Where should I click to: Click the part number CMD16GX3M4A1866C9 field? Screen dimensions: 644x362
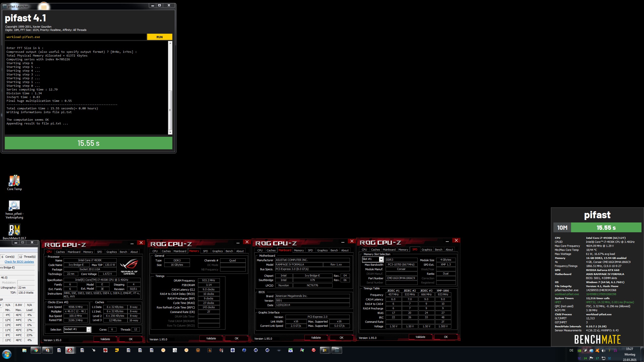[x=401, y=278]
